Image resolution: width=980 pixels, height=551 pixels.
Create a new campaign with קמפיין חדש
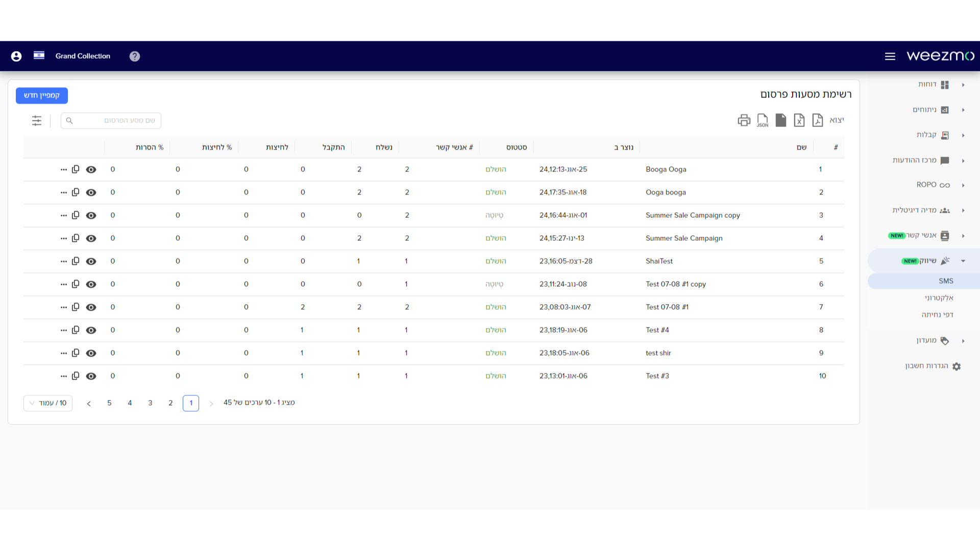(42, 95)
